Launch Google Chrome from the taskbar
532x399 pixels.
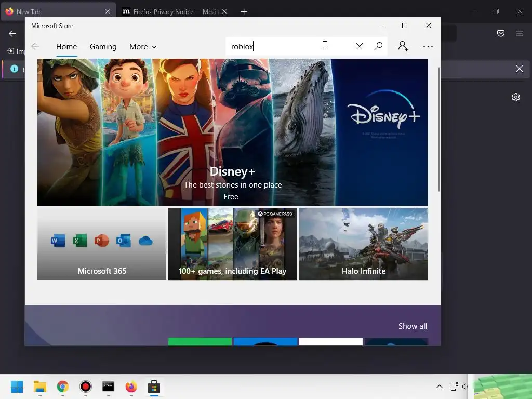pos(63,387)
